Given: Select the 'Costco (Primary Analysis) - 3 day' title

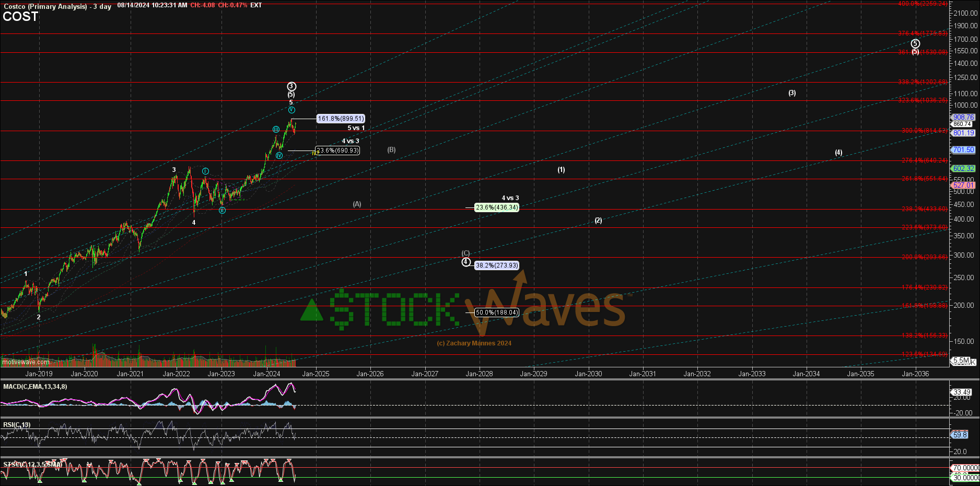Looking at the screenshot, I should click(x=57, y=7).
